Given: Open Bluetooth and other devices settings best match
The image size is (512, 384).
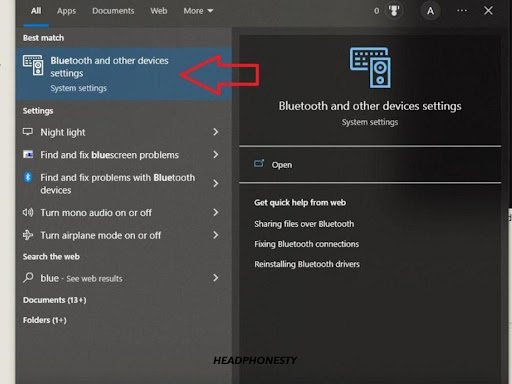Looking at the screenshot, I should (124, 74).
